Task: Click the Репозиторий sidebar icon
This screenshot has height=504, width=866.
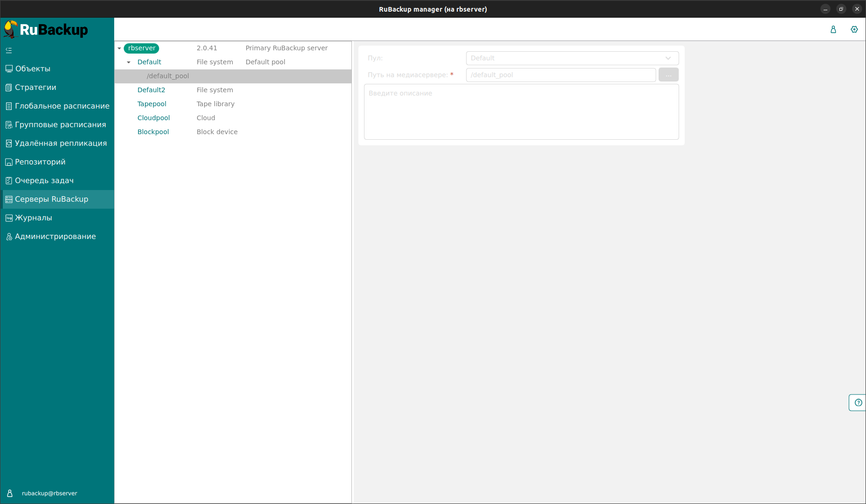Action: coord(9,162)
